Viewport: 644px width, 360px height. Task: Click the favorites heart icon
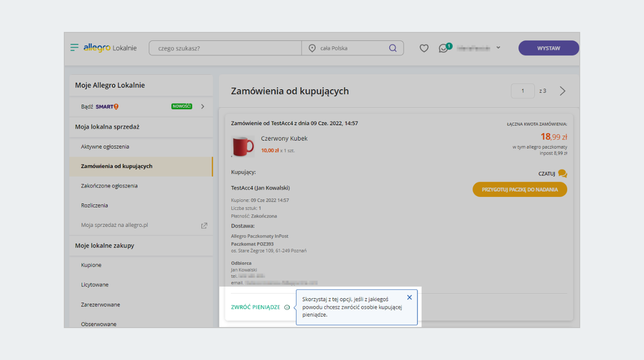423,48
